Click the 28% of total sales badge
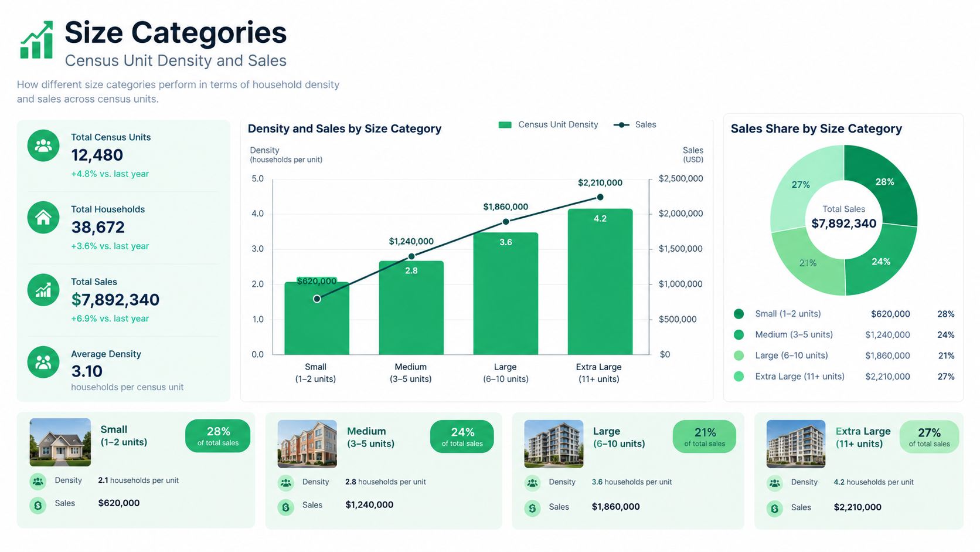This screenshot has width=980, height=552. (x=218, y=436)
